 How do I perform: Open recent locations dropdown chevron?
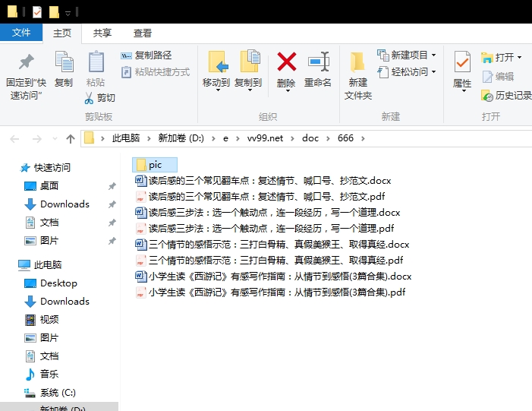pyautogui.click(x=55, y=139)
